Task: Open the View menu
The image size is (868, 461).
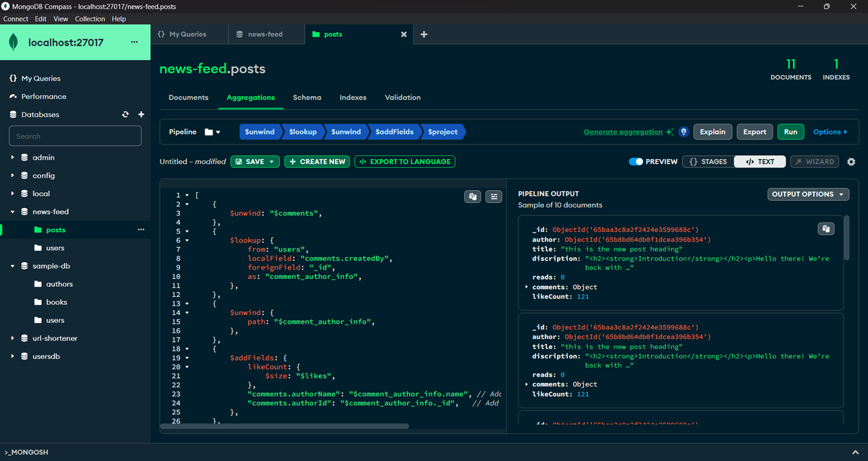Action: (x=61, y=19)
